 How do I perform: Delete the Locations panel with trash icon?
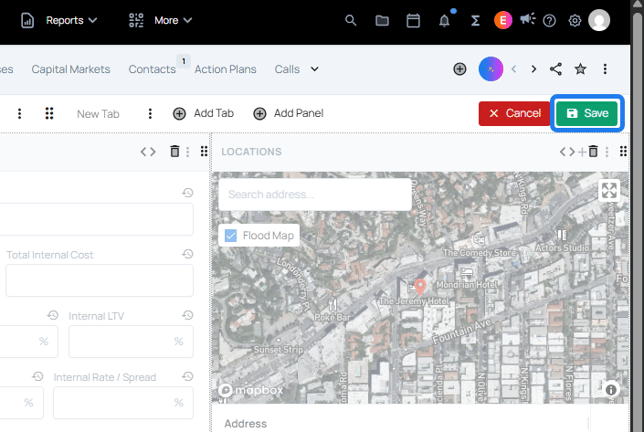(593, 152)
